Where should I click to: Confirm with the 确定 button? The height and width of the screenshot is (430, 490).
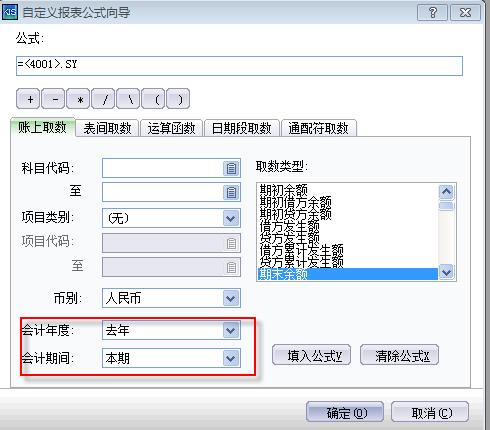345,412
